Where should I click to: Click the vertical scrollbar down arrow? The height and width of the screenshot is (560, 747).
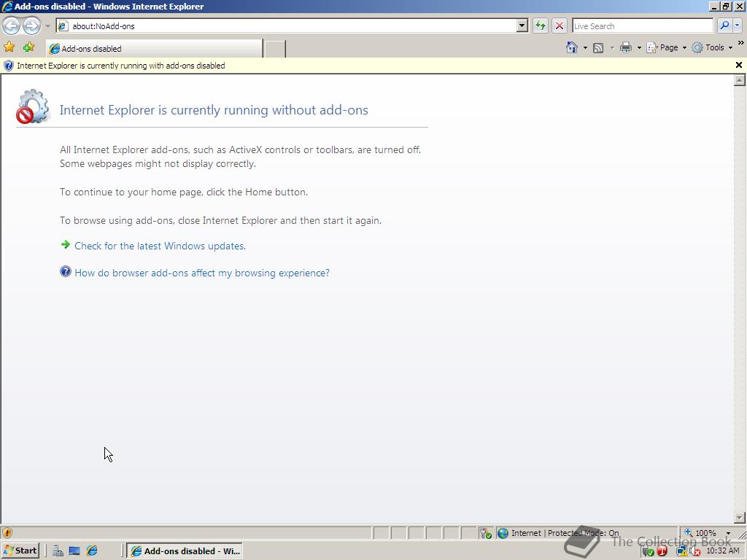click(x=740, y=517)
